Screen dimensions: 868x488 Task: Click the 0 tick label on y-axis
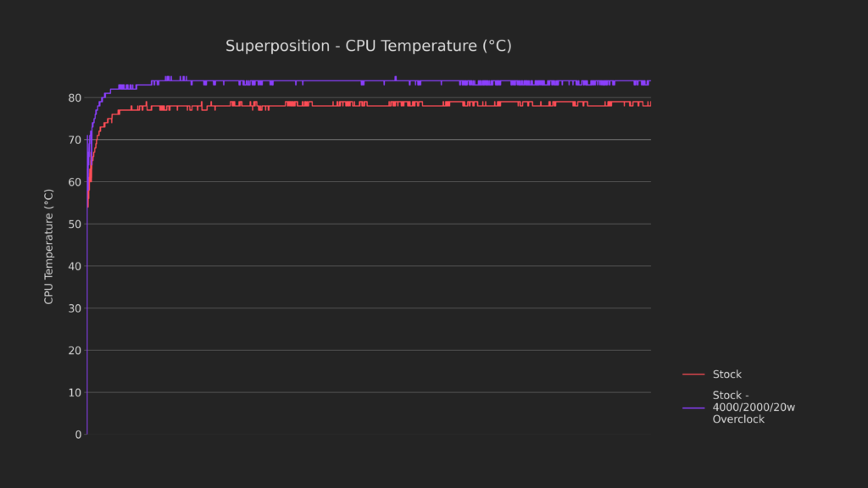(x=78, y=435)
